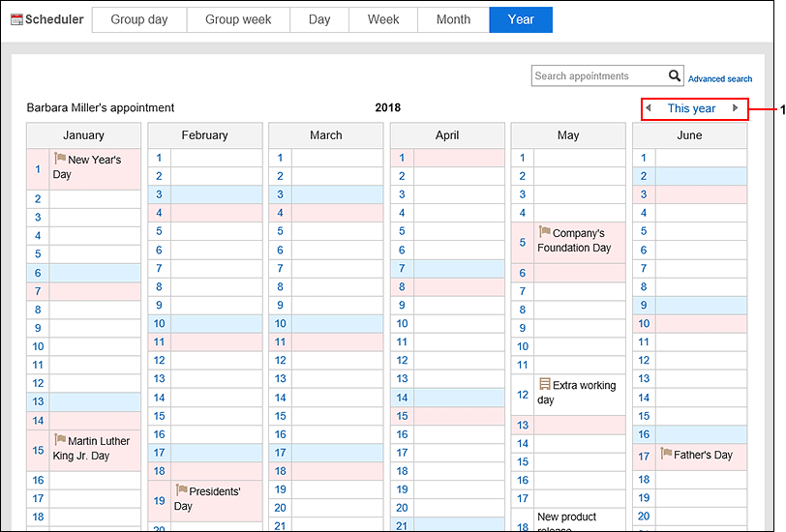786x532 pixels.
Task: Click the Company's Foundation Day flag icon
Action: point(544,231)
